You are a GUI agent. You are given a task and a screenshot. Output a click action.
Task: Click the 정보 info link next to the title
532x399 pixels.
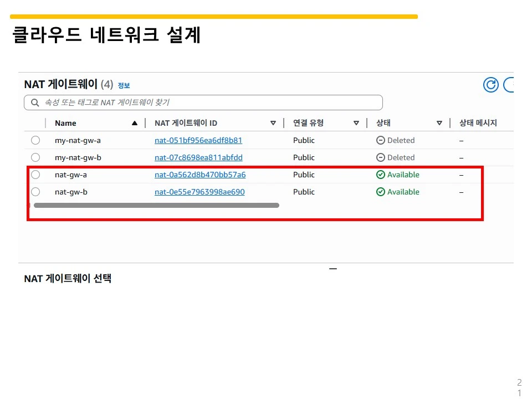point(124,85)
